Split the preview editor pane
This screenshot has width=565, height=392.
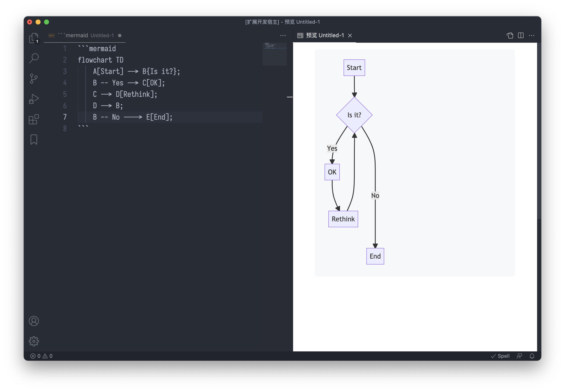coord(521,35)
